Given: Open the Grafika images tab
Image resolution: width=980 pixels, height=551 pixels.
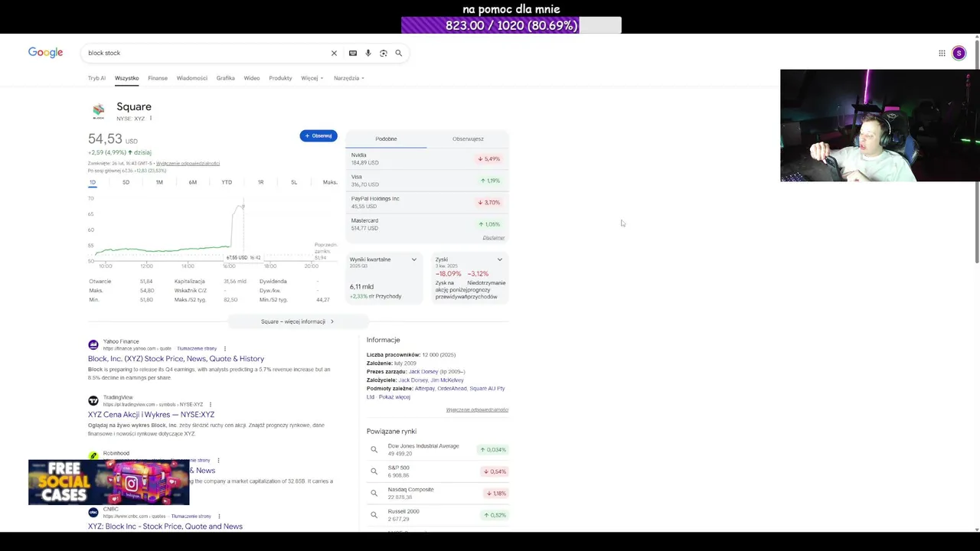Looking at the screenshot, I should tap(225, 78).
